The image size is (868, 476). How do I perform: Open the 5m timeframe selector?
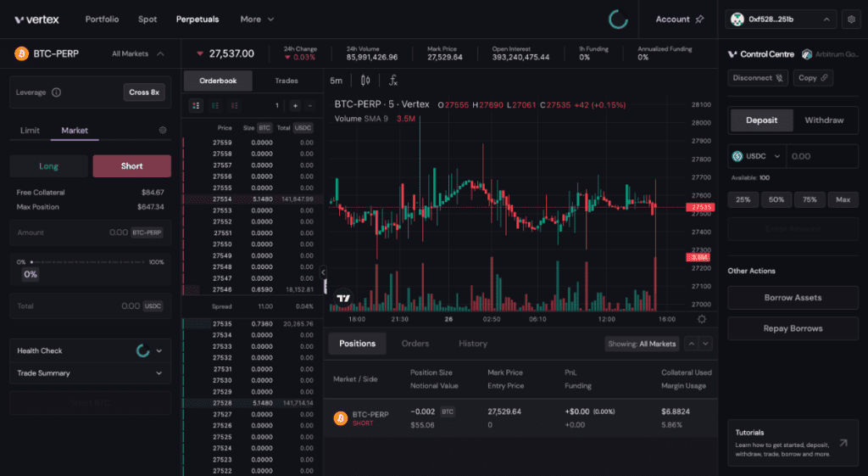(x=336, y=81)
